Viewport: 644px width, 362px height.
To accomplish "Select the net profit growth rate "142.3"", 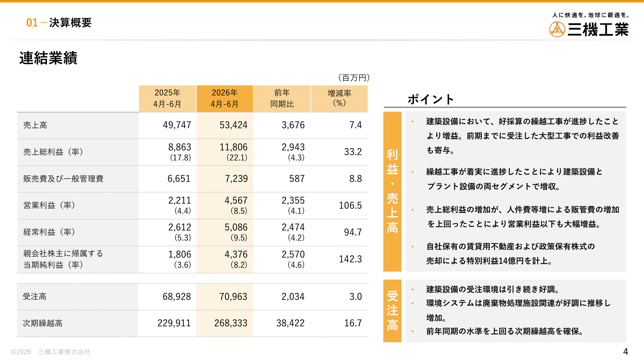I will pyautogui.click(x=351, y=259).
